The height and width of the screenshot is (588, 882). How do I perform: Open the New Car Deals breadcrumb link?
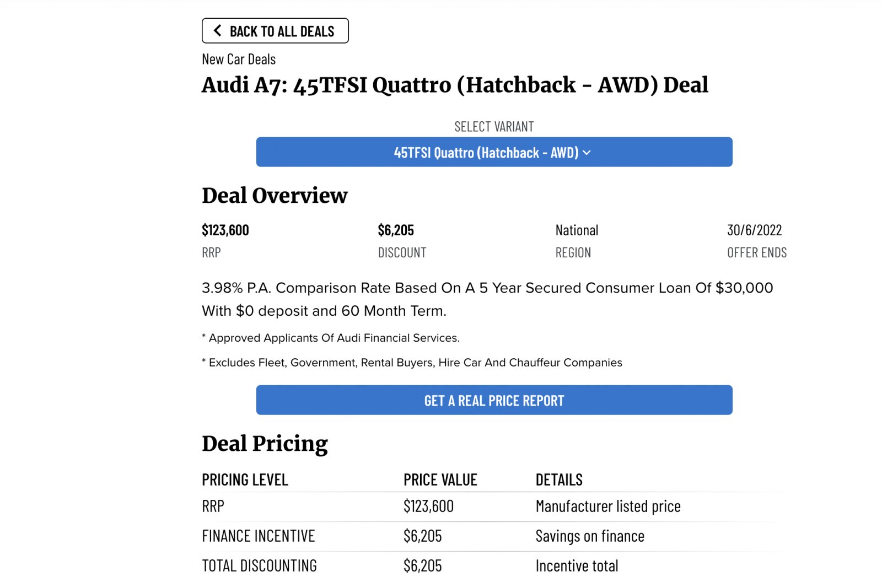[x=239, y=59]
